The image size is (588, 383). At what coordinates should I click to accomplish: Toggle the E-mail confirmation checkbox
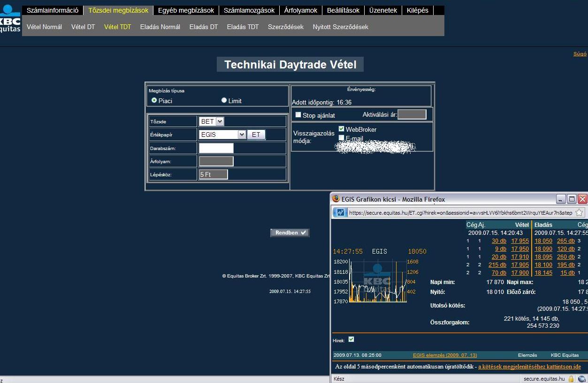pyautogui.click(x=341, y=138)
